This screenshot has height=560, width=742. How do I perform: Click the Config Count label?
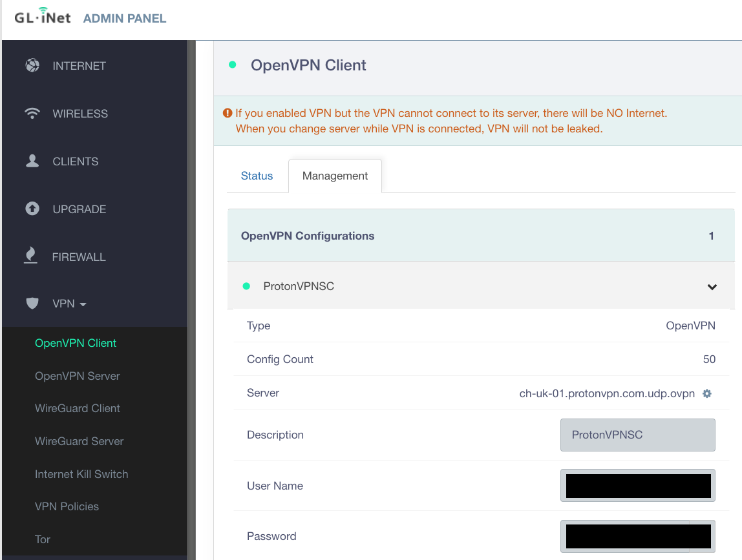click(280, 360)
